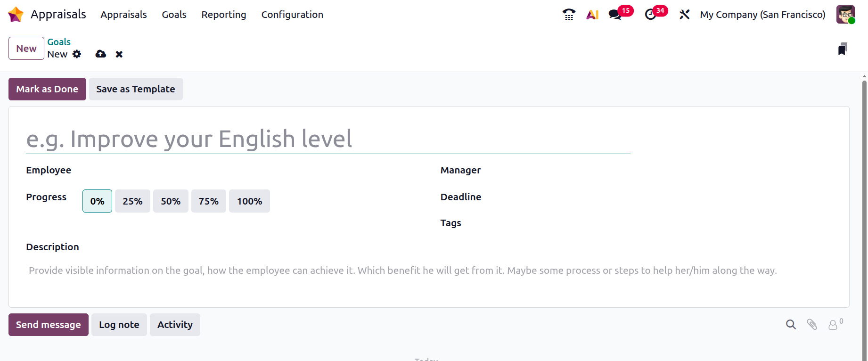Viewport: 868px width, 361px height.
Task: Discard changes with the X icon
Action: 119,54
